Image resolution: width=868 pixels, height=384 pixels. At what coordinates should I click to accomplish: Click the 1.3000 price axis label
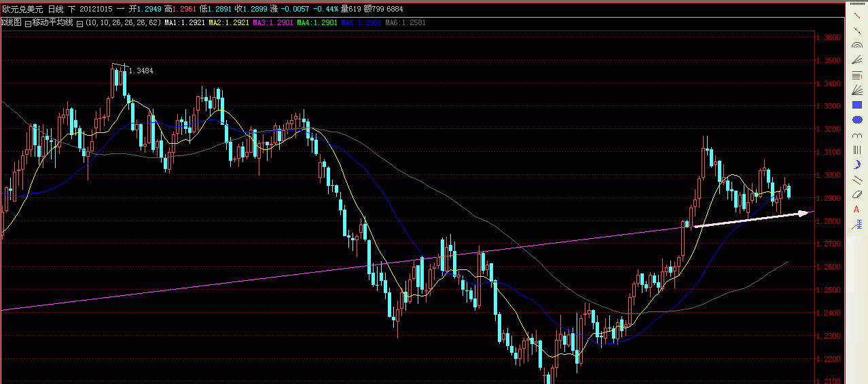[x=829, y=175]
